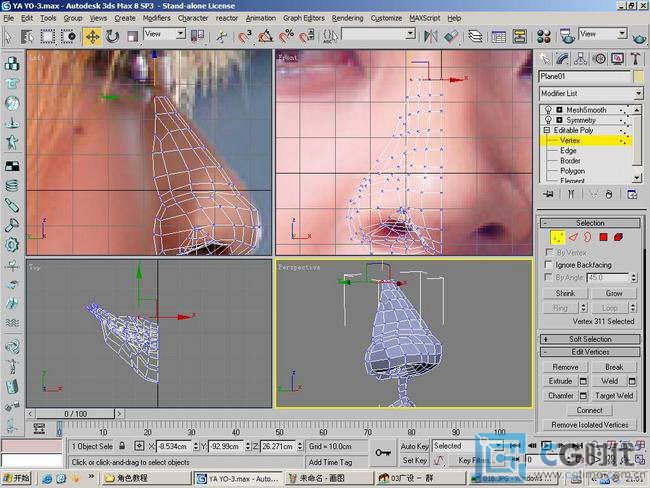Open Select by Name list tool

[x=27, y=36]
